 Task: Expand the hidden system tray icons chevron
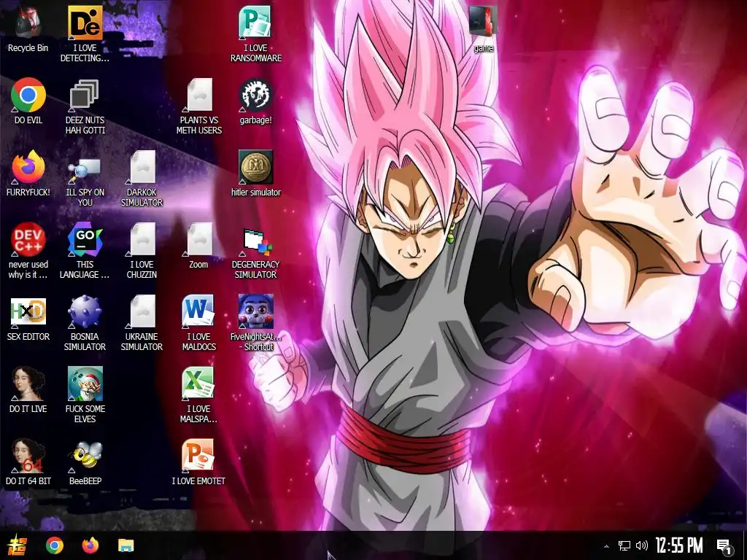(x=606, y=545)
